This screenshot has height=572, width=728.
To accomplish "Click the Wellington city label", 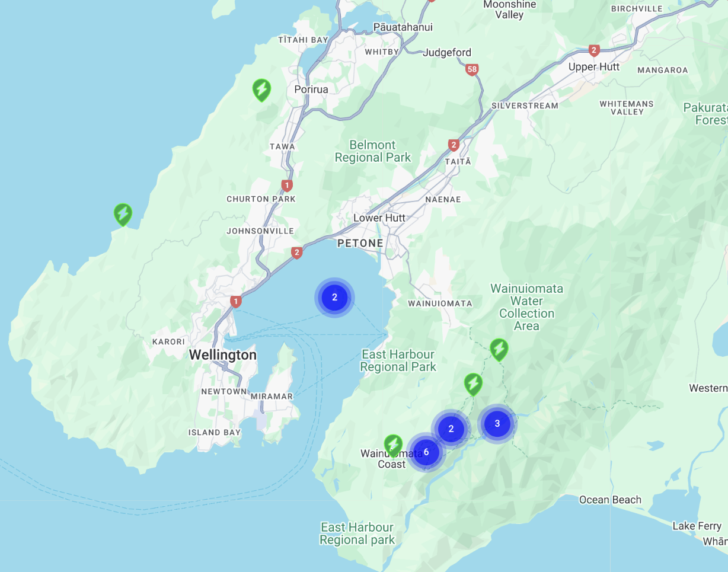I will pyautogui.click(x=223, y=355).
